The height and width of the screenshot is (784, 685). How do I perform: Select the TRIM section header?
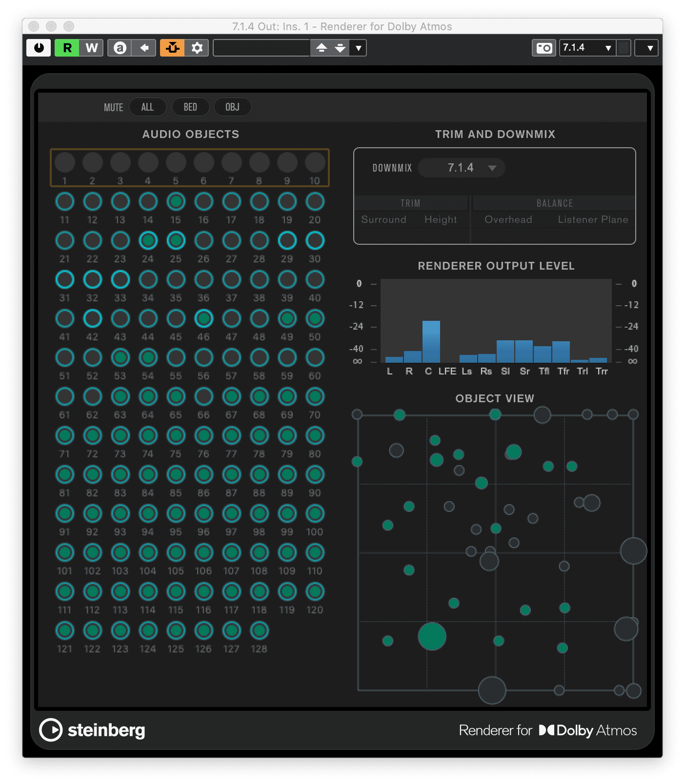click(x=410, y=203)
